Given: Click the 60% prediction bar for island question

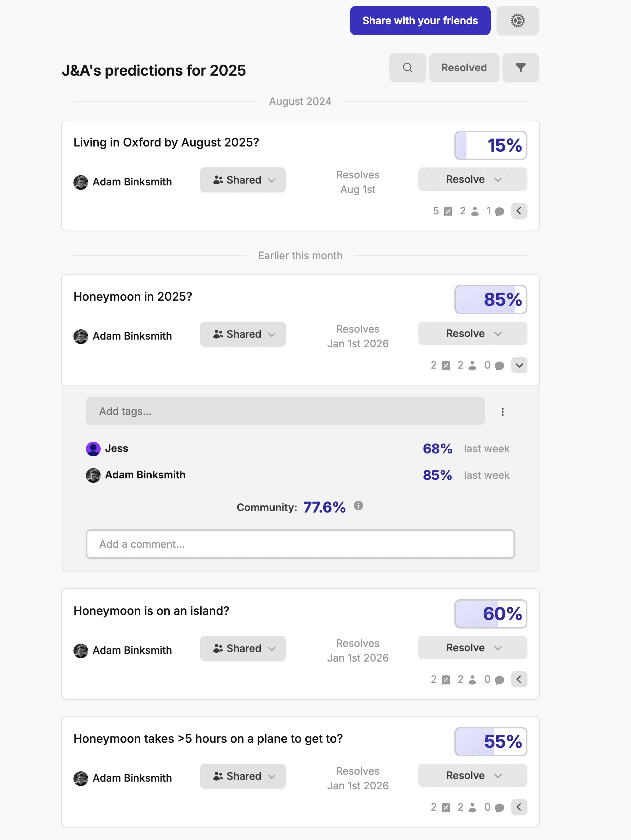Looking at the screenshot, I should pos(490,614).
